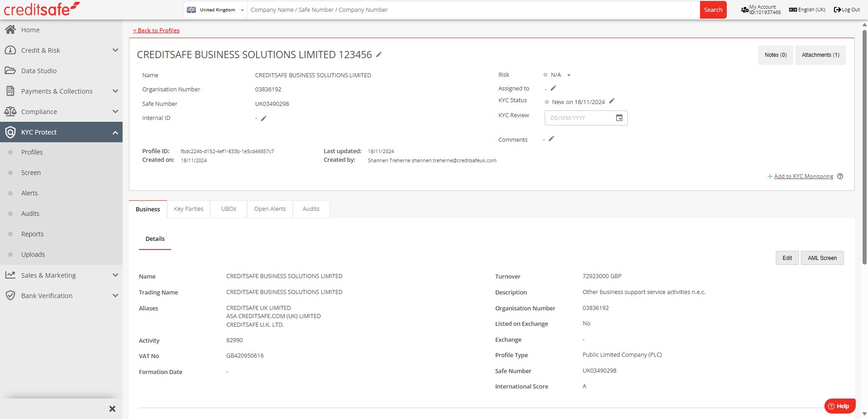Edit the Internal ID with pencil icon
Screen dimensions: 868x419
[x=263, y=118]
